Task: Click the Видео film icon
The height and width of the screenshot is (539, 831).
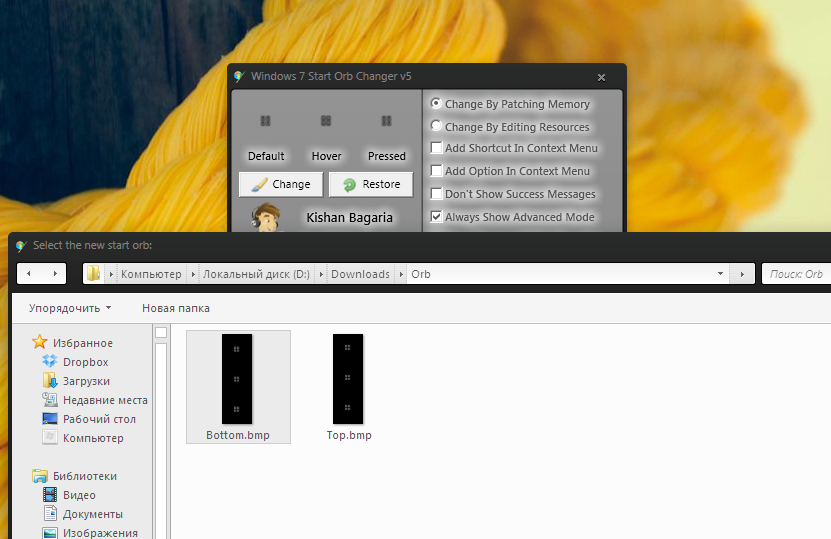Action: 50,494
